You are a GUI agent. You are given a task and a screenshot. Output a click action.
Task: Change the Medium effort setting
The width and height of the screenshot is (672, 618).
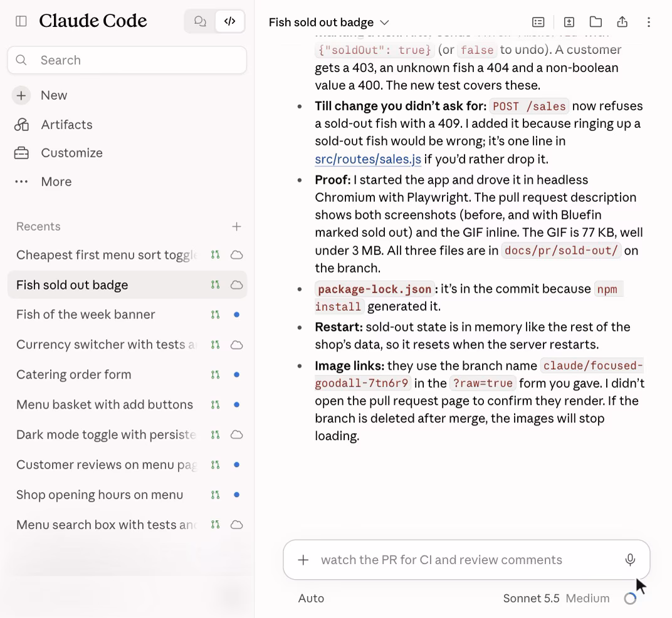(587, 599)
